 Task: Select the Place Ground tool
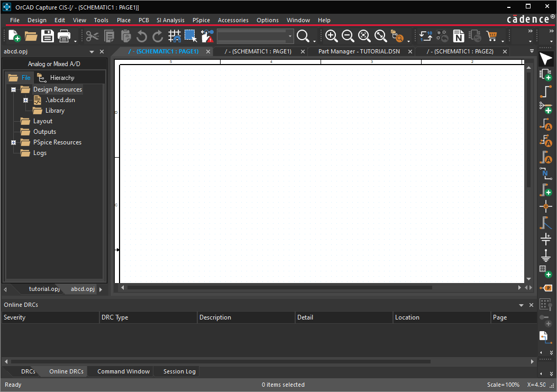(545, 256)
